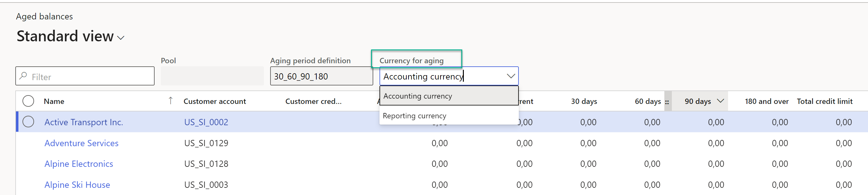868x195 pixels.
Task: Click the 30 days column header
Action: click(584, 101)
